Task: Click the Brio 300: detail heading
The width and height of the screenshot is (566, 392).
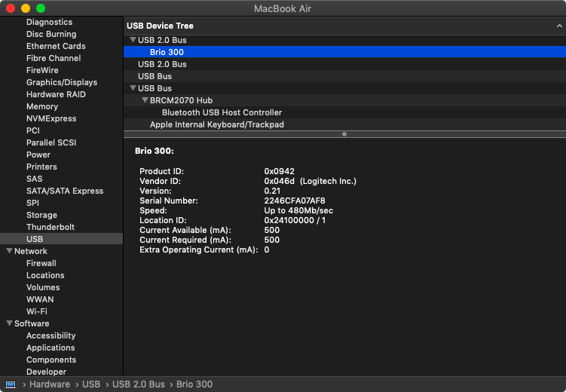Action: coord(155,151)
